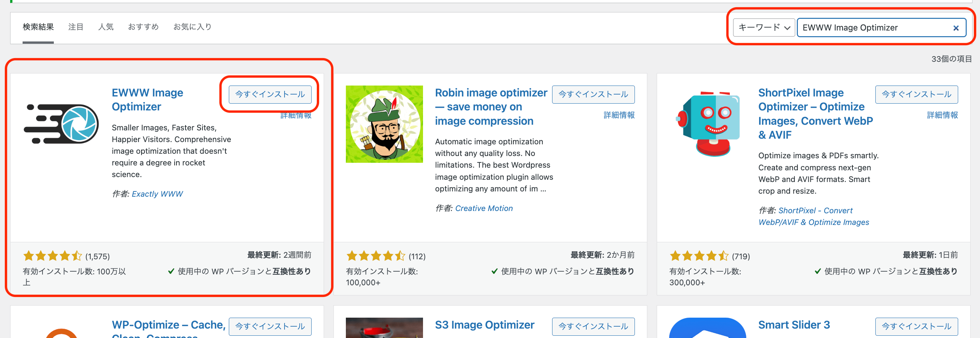Click 有効インストール数: 300,000+ text
The width and height of the screenshot is (980, 338).
click(705, 277)
